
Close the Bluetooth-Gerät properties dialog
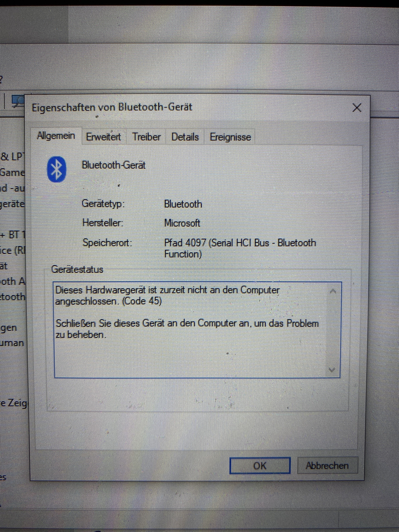pos(357,108)
